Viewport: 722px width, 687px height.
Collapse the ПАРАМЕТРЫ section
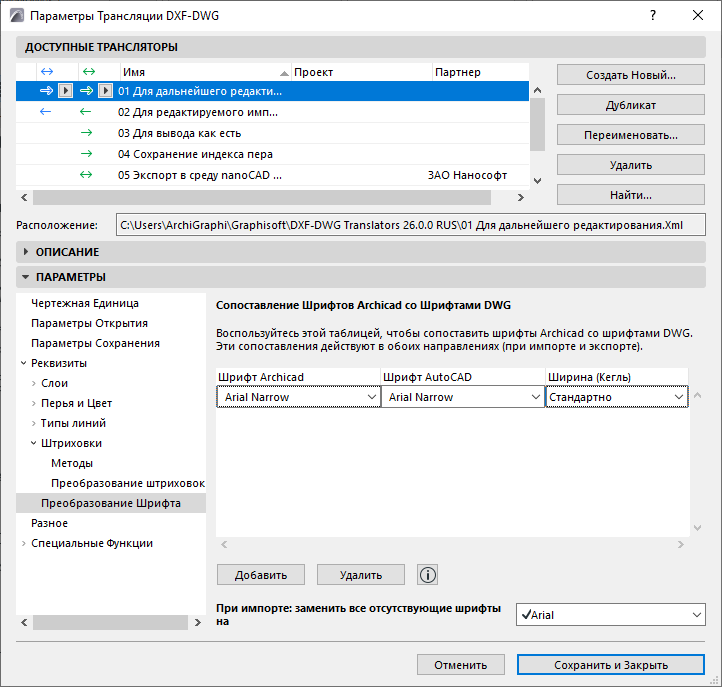pos(26,277)
